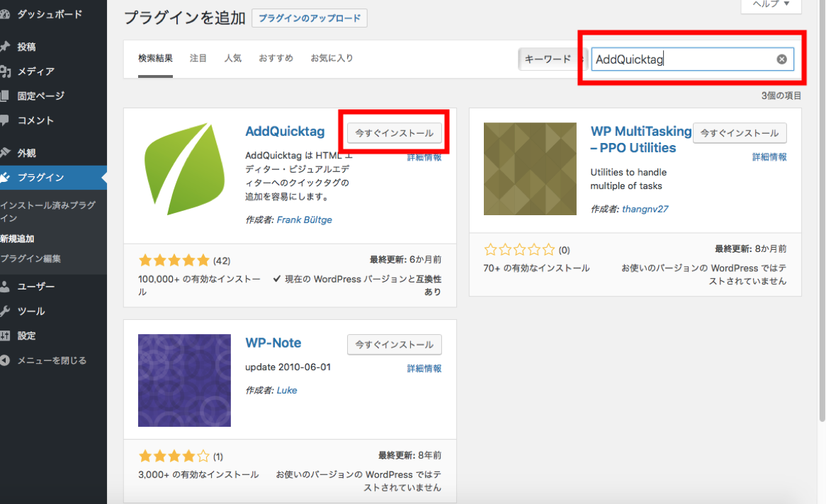The height and width of the screenshot is (504, 826).
Task: Click the pages icon beside 固定ページ
Action: 4,96
